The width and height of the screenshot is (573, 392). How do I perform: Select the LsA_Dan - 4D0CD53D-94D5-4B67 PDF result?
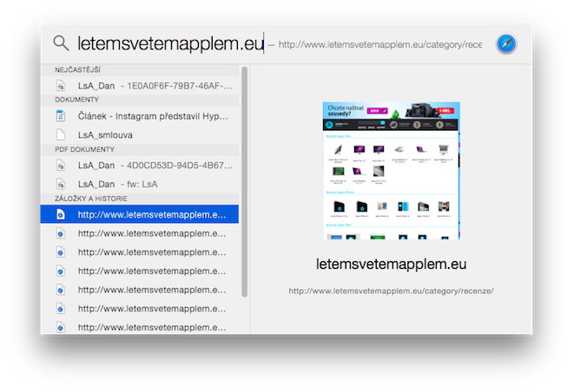[x=140, y=166]
